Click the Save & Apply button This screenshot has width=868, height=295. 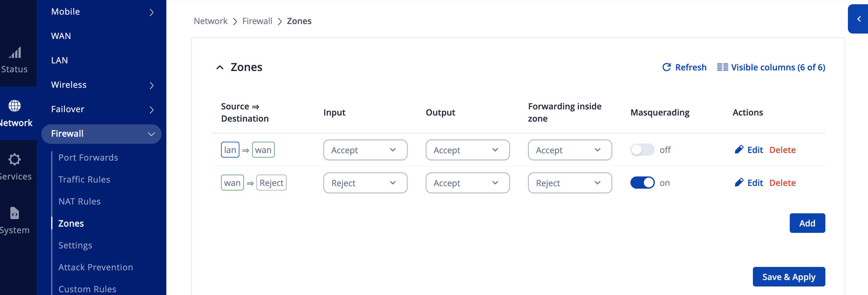[x=789, y=277]
